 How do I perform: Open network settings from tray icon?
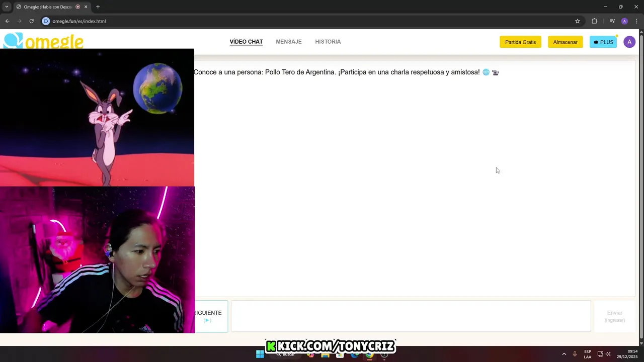point(600,354)
